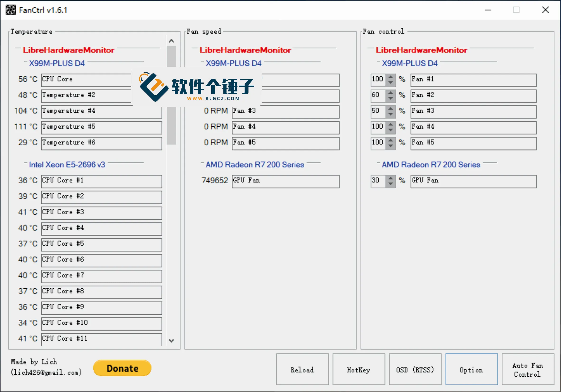This screenshot has width=561, height=392.
Task: Click the Temperature #5 name field
Action: (102, 128)
